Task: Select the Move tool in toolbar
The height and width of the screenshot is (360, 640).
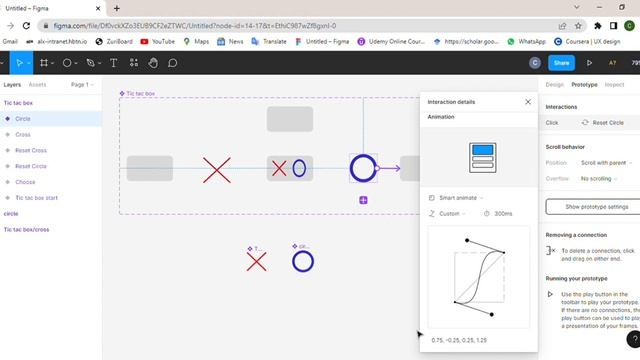Action: 19,63
